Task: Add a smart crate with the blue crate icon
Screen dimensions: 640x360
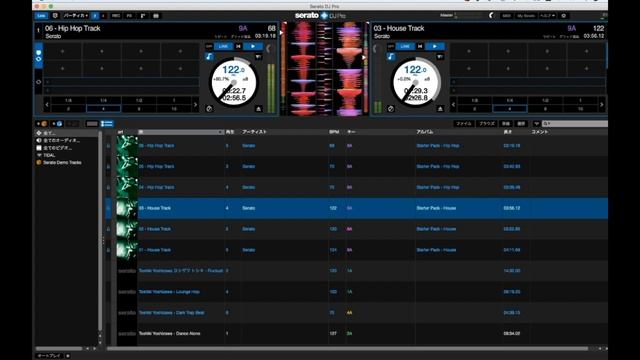Action: click(x=58, y=124)
